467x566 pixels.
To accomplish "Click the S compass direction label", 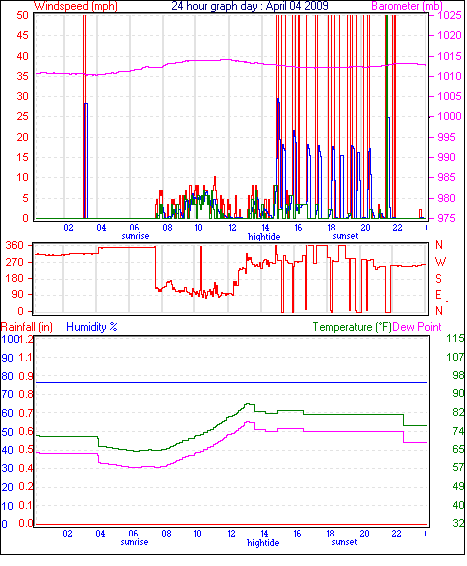I will click(438, 278).
